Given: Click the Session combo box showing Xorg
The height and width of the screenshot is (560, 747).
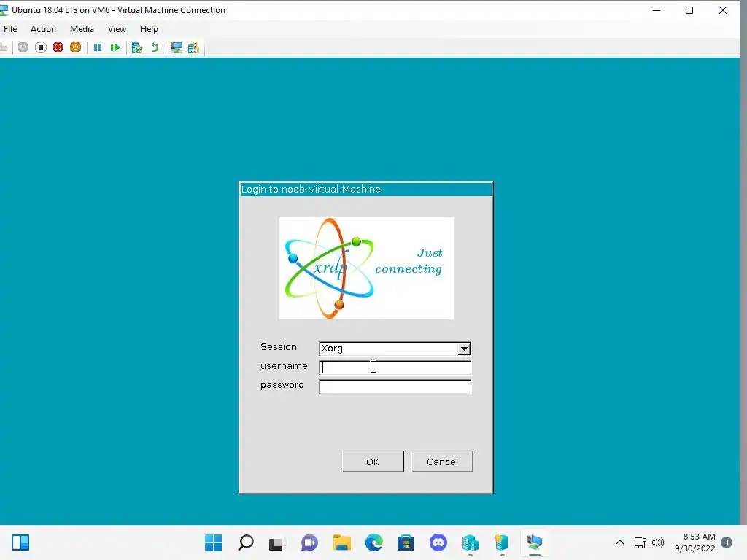Looking at the screenshot, I should 395,349.
